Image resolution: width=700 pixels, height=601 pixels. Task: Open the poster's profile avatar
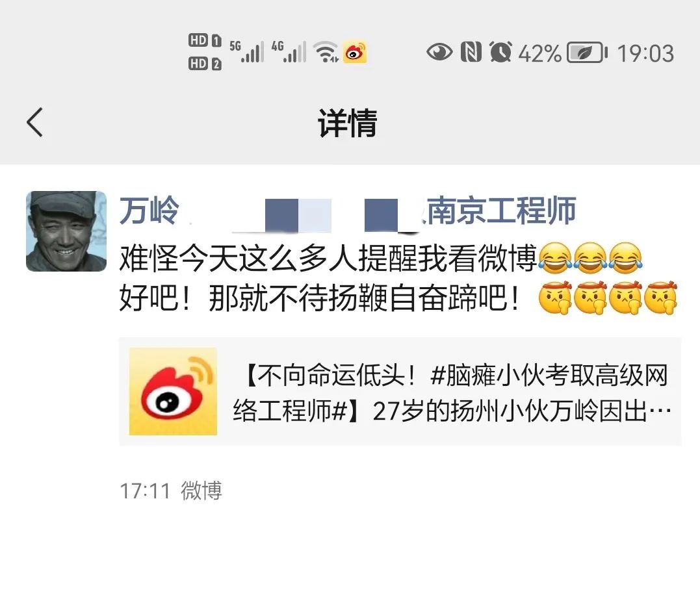tap(66, 231)
